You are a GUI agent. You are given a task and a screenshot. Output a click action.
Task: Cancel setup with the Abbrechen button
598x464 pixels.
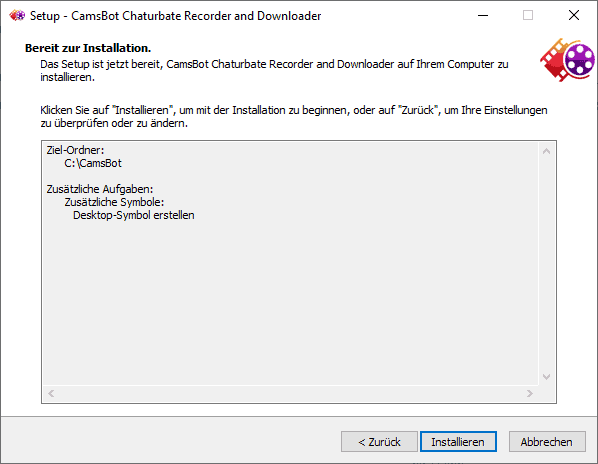tap(547, 442)
